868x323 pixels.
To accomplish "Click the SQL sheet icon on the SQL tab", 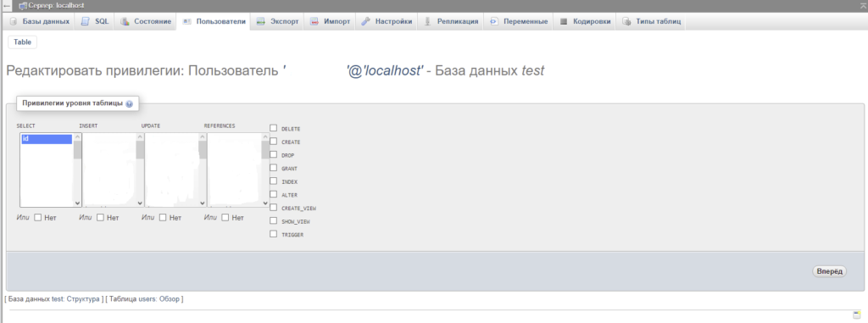I will [x=85, y=21].
